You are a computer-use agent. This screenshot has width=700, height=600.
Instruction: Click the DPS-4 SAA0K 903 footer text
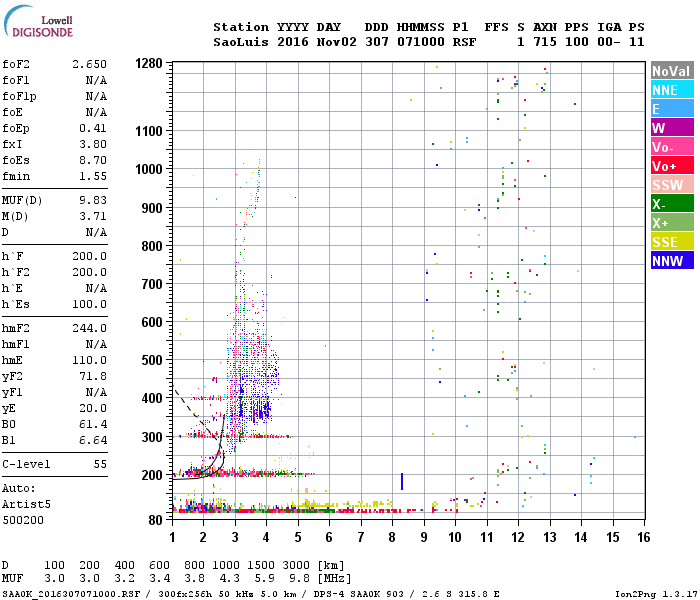click(x=358, y=594)
